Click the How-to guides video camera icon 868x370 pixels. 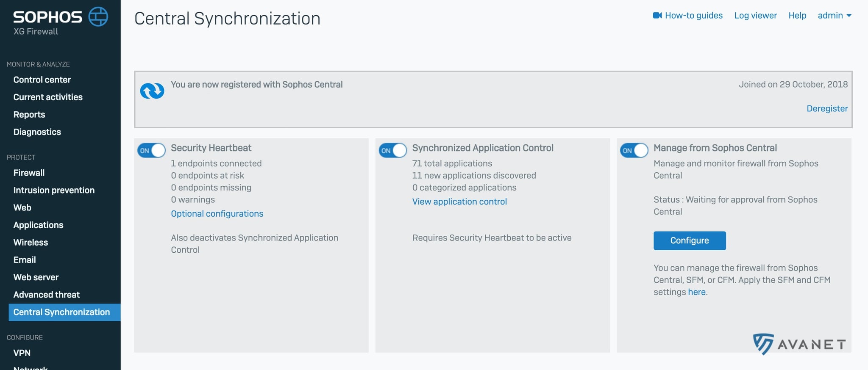click(657, 16)
